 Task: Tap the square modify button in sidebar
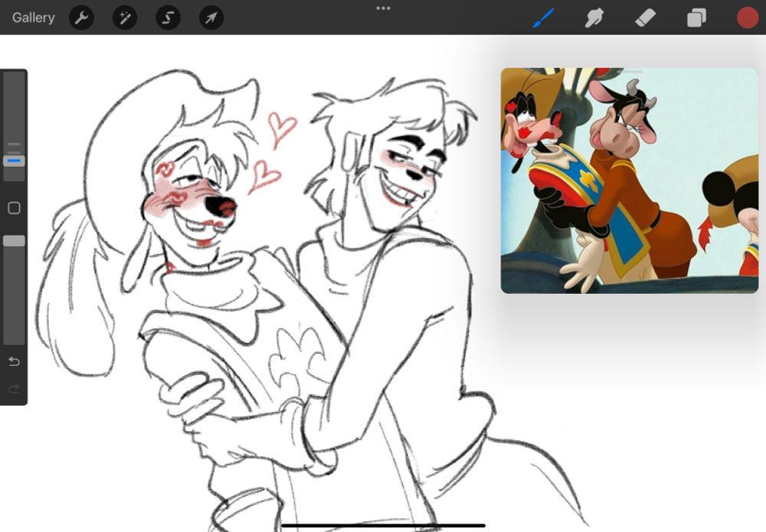pyautogui.click(x=14, y=208)
